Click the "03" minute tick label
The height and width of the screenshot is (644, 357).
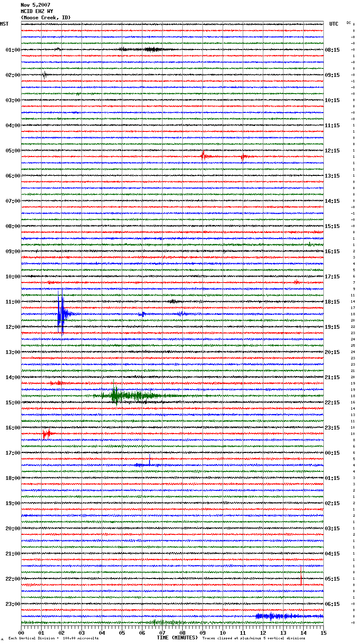(x=82, y=633)
